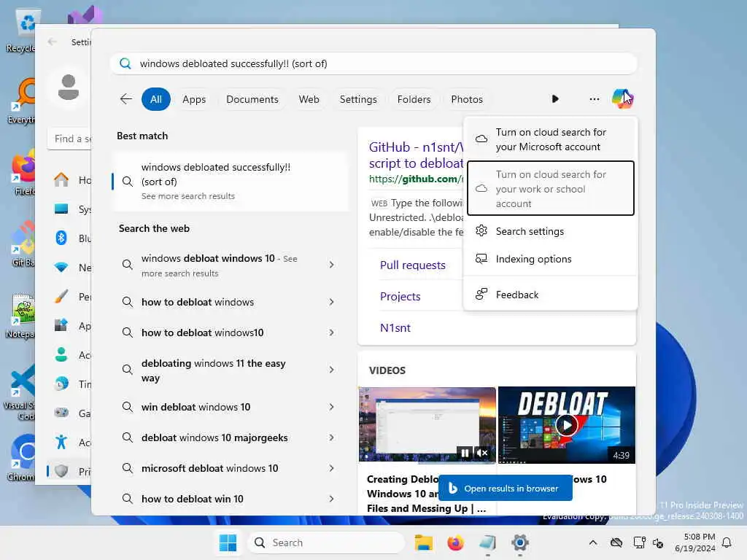The image size is (747, 560).
Task: Open the Projects link
Action: click(x=400, y=296)
